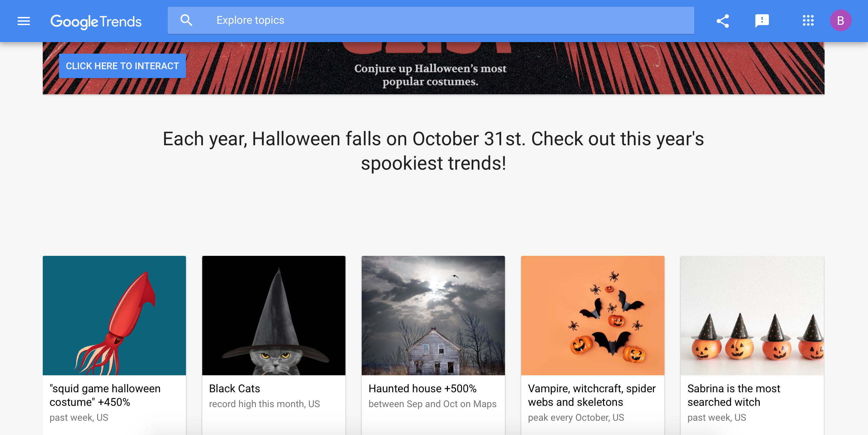Click the hamburger menu icon

point(23,21)
